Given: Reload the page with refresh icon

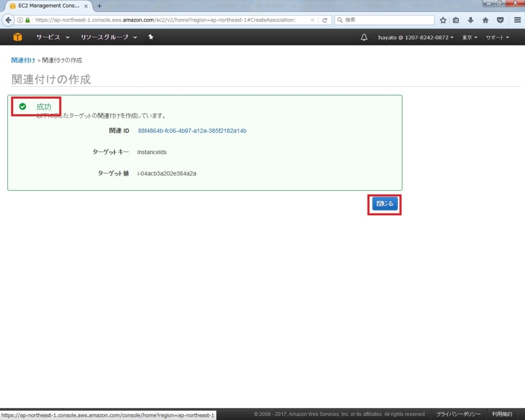Looking at the screenshot, I should pyautogui.click(x=325, y=20).
